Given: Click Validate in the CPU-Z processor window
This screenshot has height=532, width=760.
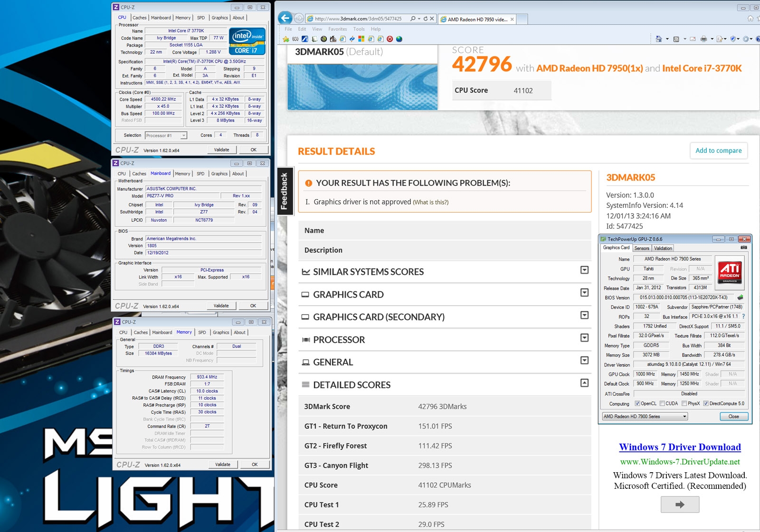Looking at the screenshot, I should pyautogui.click(x=221, y=150).
